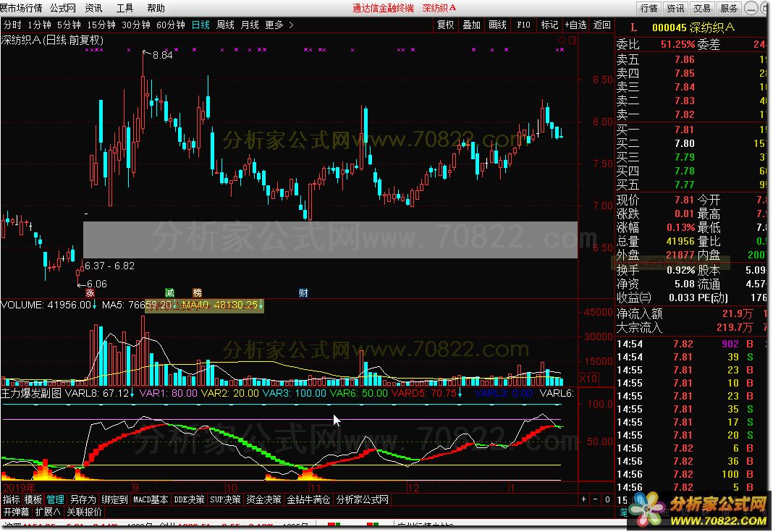Screen dimensions: 773x532
Task: Apply the 资金决策 template
Action: (263, 499)
